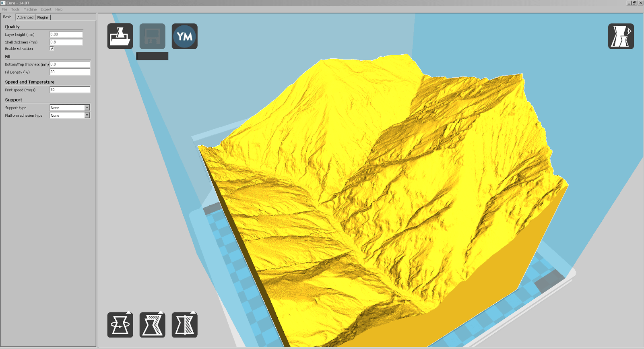
Task: Select the Rotate model tool
Action: pyautogui.click(x=120, y=325)
